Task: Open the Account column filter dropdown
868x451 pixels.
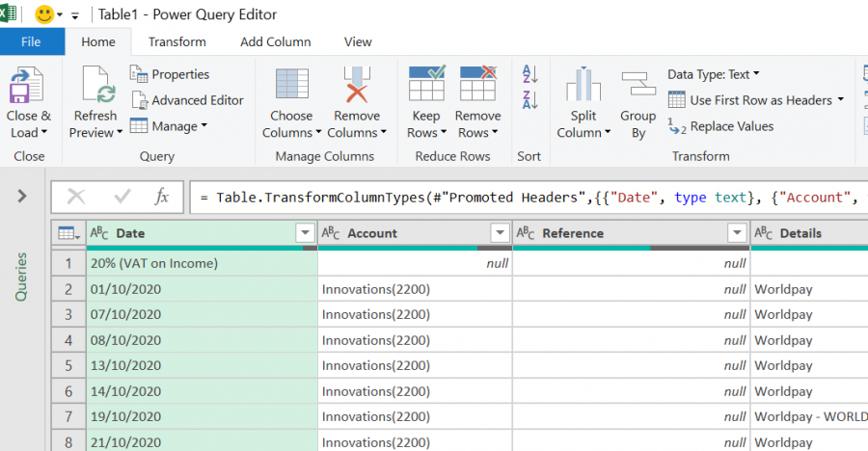Action: pyautogui.click(x=500, y=233)
